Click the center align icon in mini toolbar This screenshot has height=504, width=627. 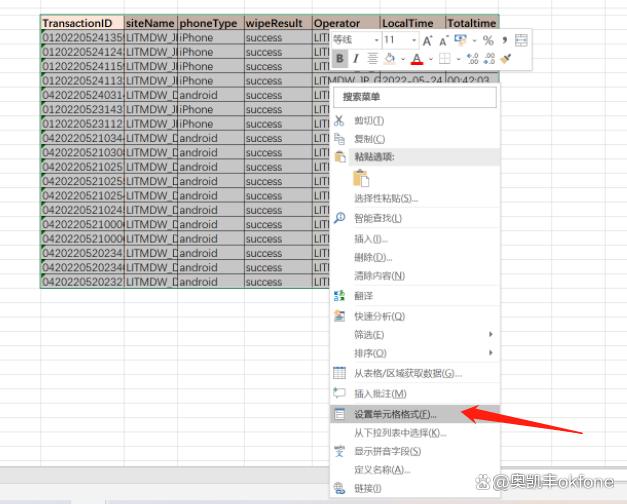pos(372,59)
